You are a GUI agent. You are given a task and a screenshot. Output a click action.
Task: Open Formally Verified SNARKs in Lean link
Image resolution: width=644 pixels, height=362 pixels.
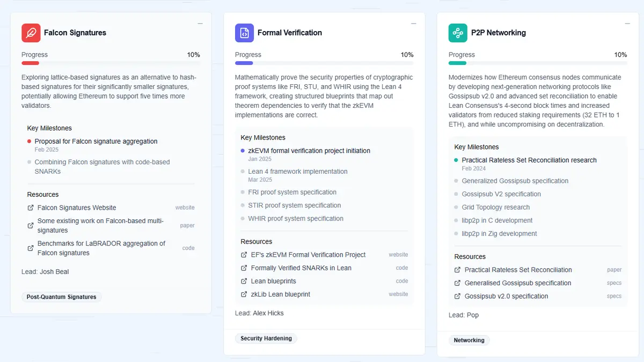coord(301,268)
